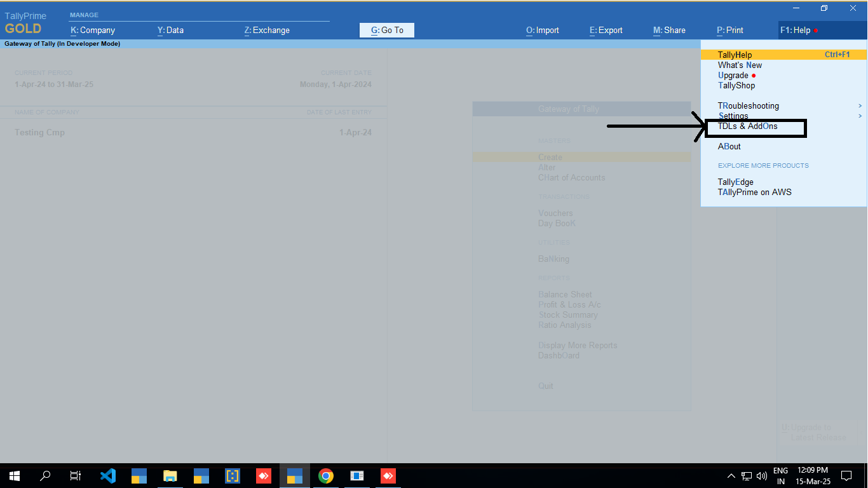Screen dimensions: 868x488
Task: Open the P: Print menu
Action: point(729,30)
